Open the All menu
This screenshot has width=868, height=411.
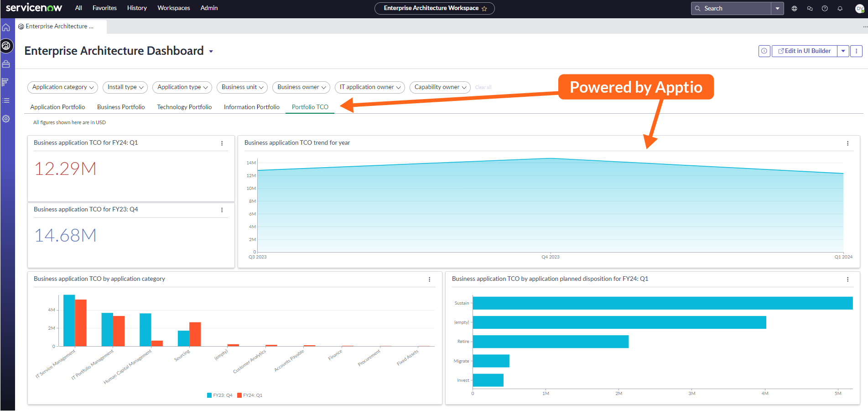coord(78,8)
